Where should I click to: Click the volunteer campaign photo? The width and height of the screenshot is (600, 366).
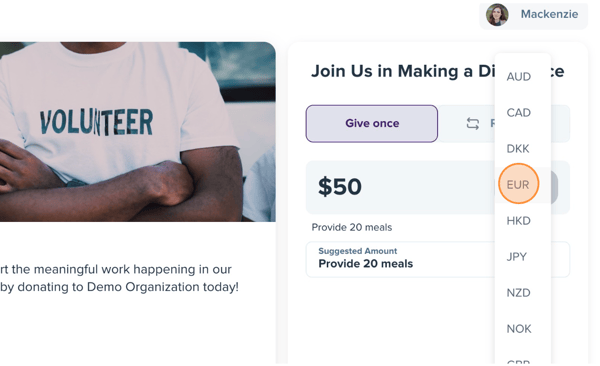coord(138,132)
